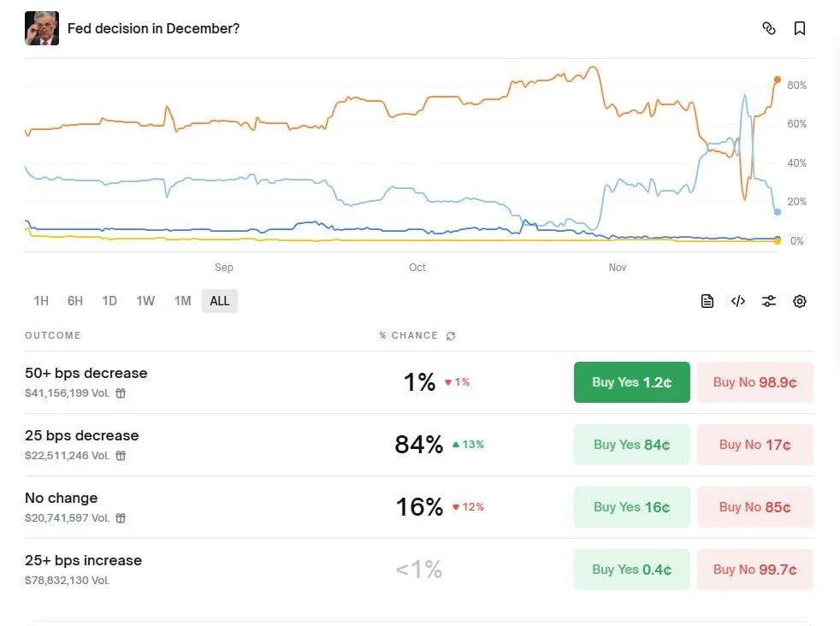Open chart filter sliders icon
The height and width of the screenshot is (626, 840).
click(769, 301)
